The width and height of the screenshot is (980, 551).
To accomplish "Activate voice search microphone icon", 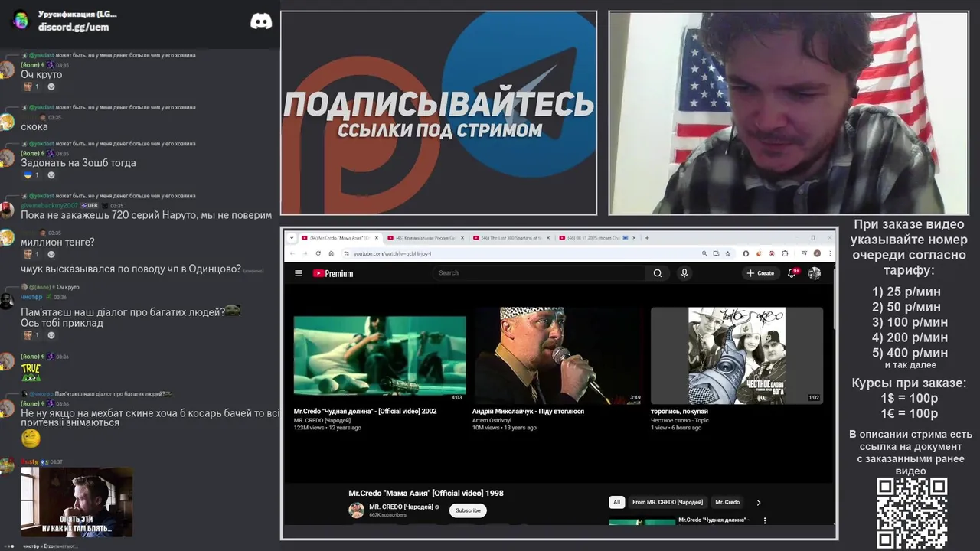I will [x=684, y=273].
